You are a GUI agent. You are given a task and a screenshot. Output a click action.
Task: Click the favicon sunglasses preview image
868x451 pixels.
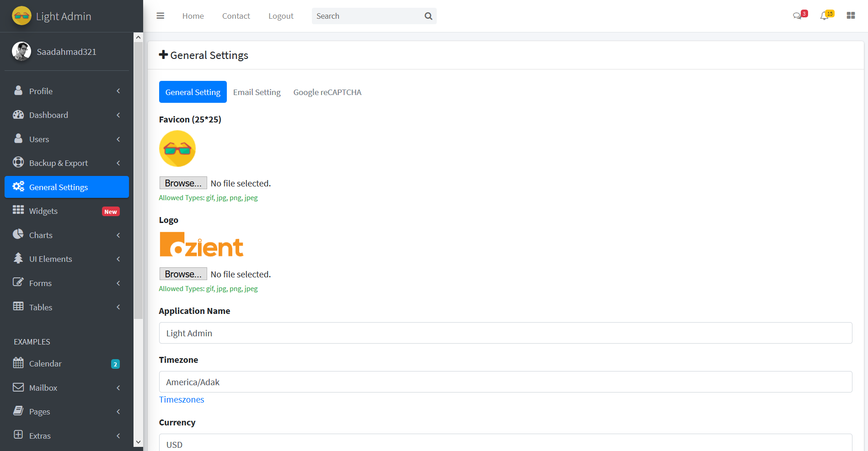(177, 149)
